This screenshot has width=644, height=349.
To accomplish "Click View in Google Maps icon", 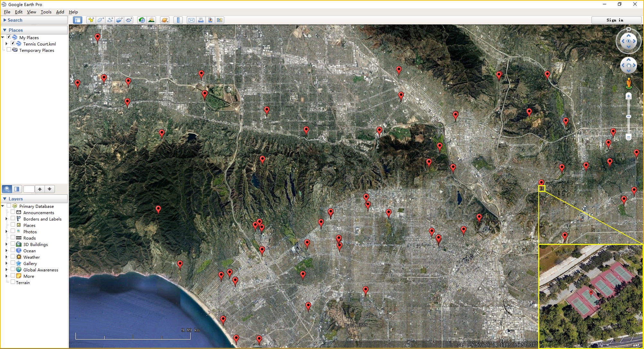I will (220, 20).
